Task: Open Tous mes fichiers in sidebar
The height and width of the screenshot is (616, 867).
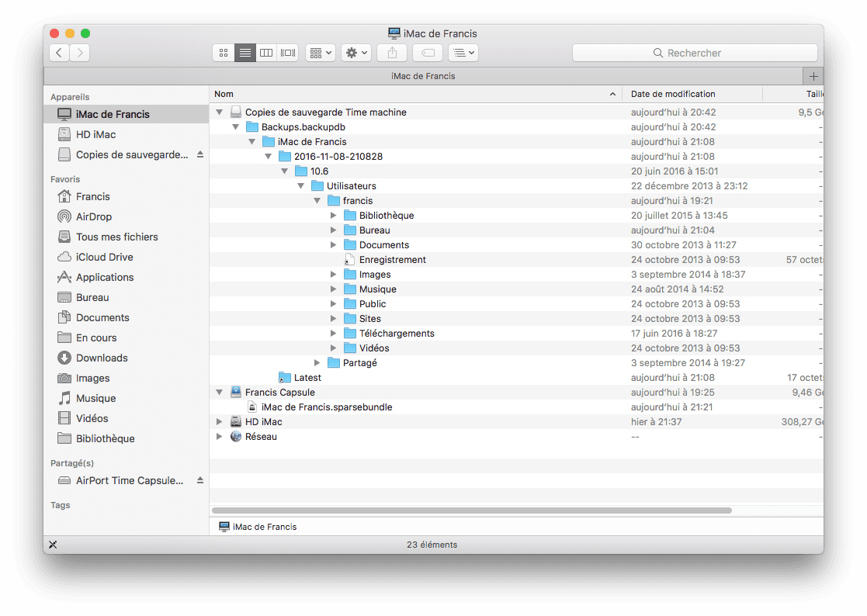Action: [126, 237]
